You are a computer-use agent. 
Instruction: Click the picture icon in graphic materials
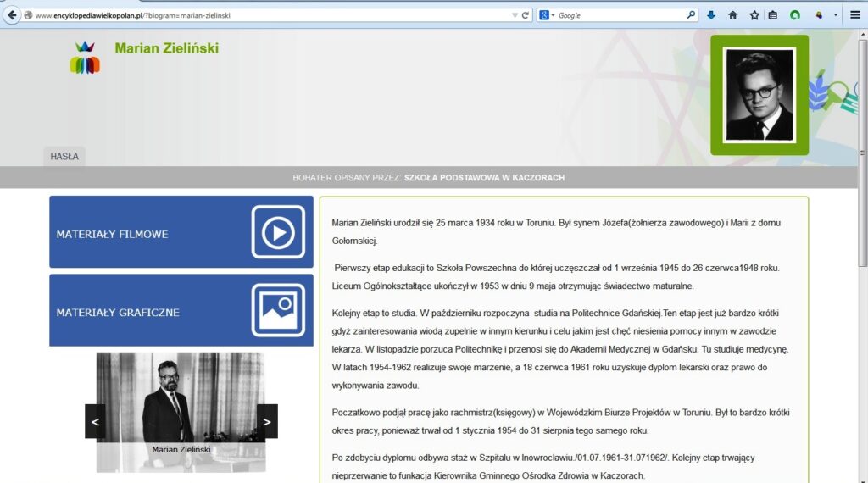pyautogui.click(x=278, y=310)
